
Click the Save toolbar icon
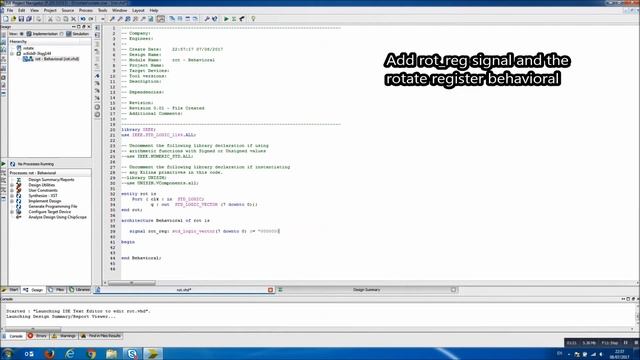coord(21,19)
